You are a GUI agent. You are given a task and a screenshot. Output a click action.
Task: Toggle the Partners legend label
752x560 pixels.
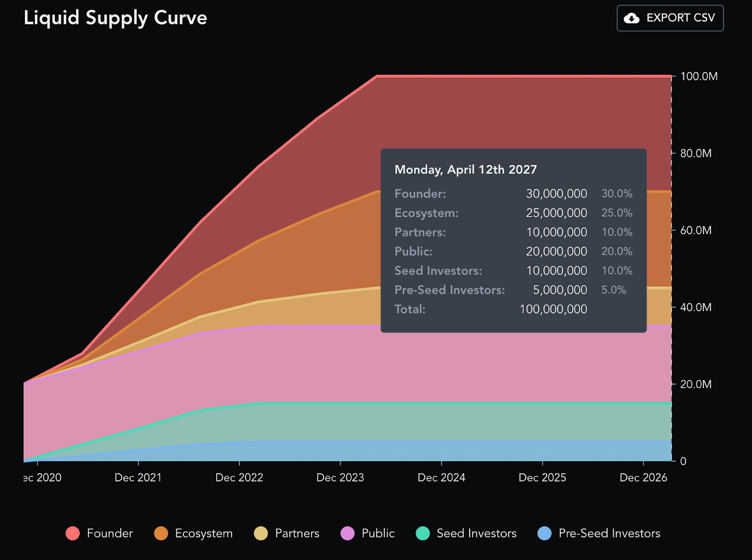click(297, 533)
